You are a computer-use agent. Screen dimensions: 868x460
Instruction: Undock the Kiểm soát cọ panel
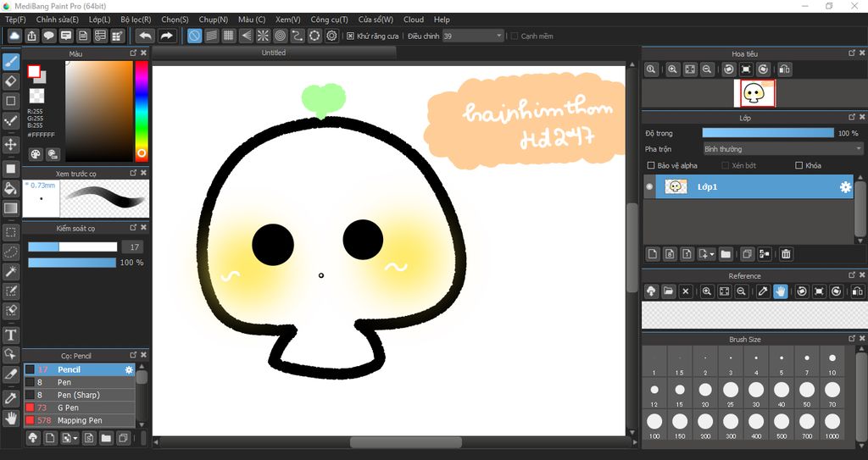point(133,228)
